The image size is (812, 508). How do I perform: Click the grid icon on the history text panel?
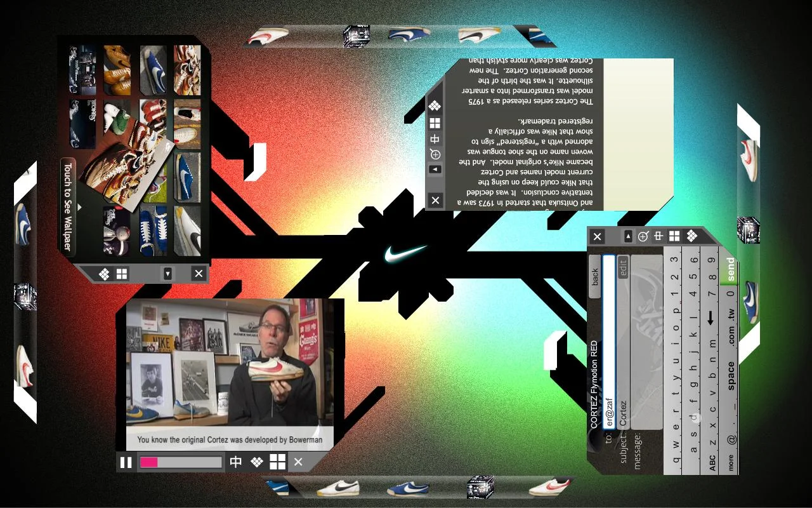point(435,123)
